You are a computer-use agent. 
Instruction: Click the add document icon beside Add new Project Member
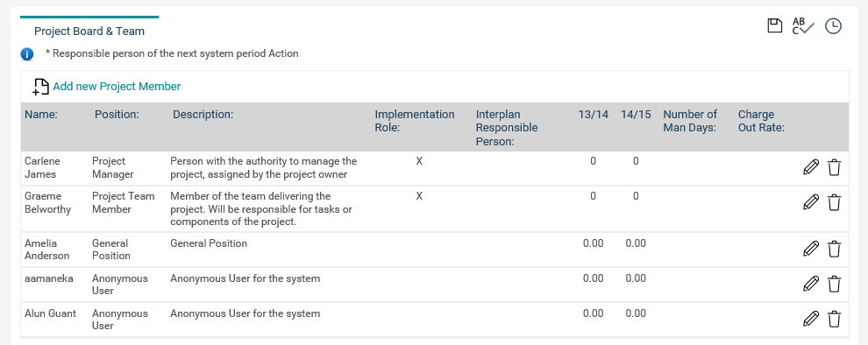coord(41,87)
